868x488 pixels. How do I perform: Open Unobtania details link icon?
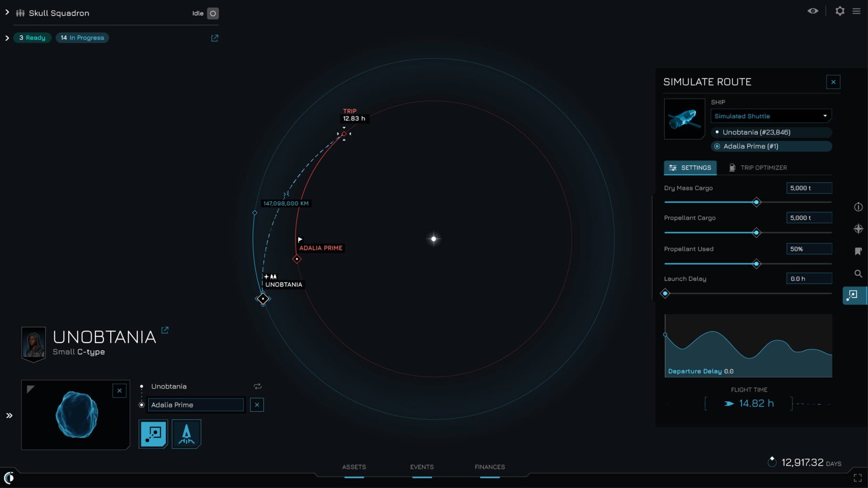pyautogui.click(x=165, y=330)
